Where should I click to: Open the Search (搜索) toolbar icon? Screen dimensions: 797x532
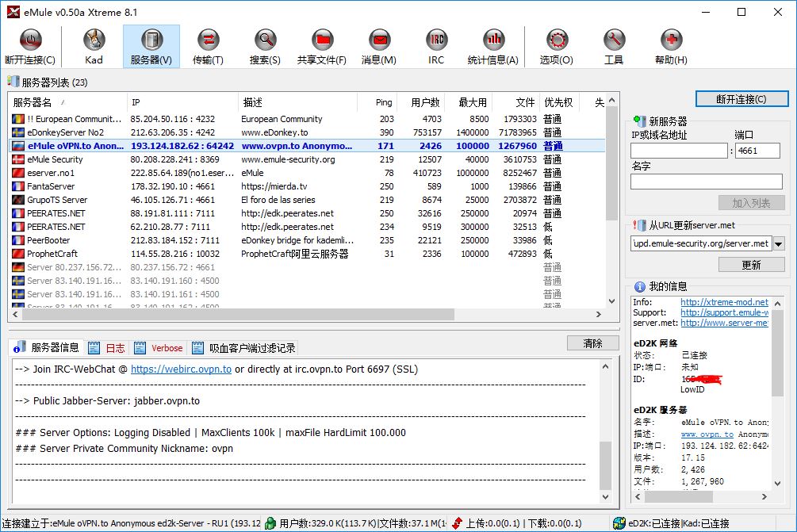pos(265,47)
